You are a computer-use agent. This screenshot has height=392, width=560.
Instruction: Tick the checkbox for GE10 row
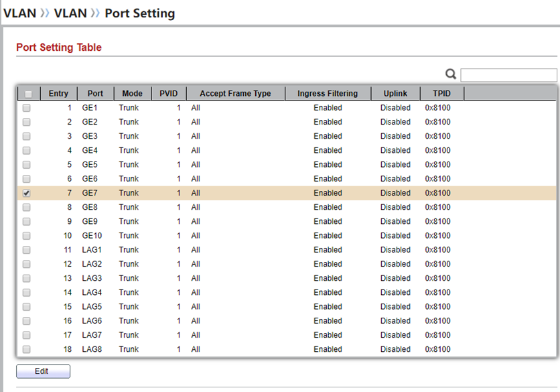point(27,236)
